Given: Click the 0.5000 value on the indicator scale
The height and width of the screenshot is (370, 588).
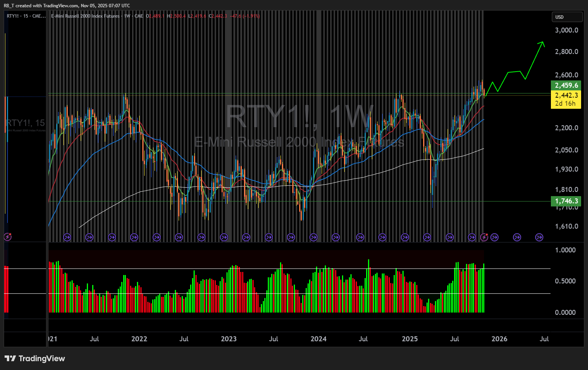Looking at the screenshot, I should tap(565, 281).
